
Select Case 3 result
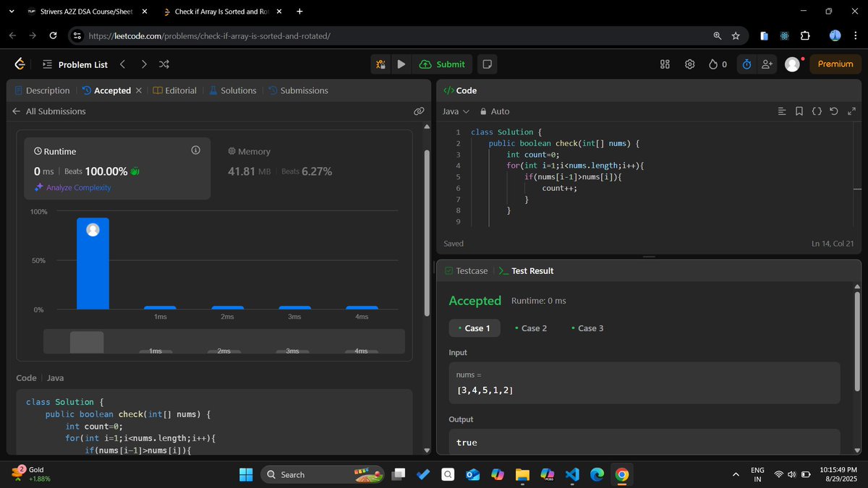tap(587, 328)
